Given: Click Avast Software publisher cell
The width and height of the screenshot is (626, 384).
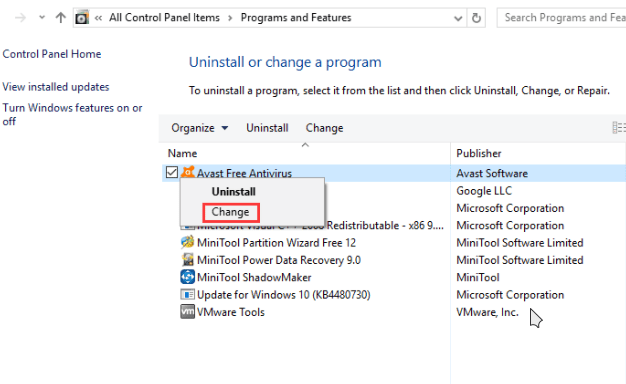Looking at the screenshot, I should pos(492,174).
